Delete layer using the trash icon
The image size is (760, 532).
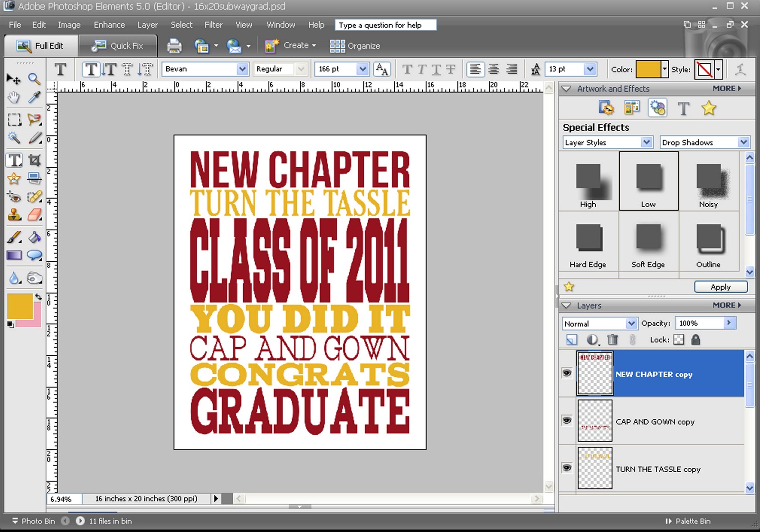point(613,340)
